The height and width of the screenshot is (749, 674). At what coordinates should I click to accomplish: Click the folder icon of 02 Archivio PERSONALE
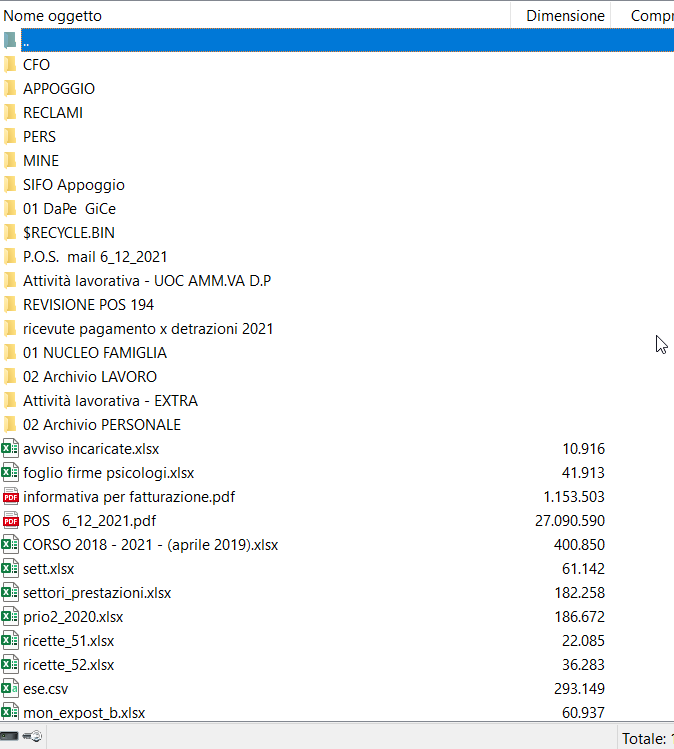(10, 425)
